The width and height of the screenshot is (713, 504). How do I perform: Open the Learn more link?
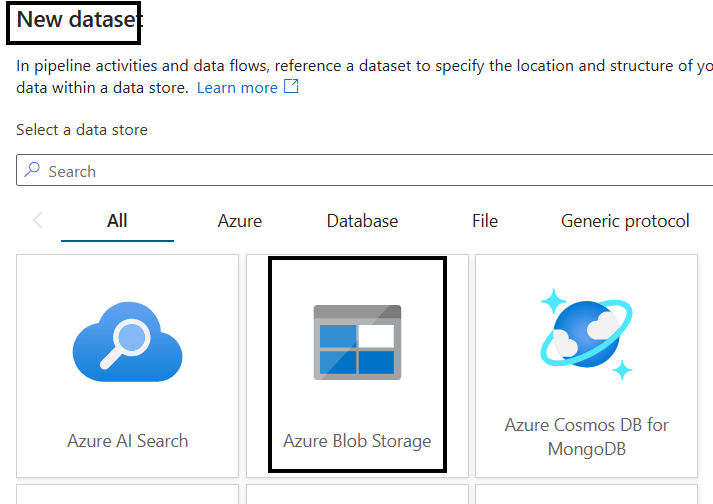tap(237, 88)
